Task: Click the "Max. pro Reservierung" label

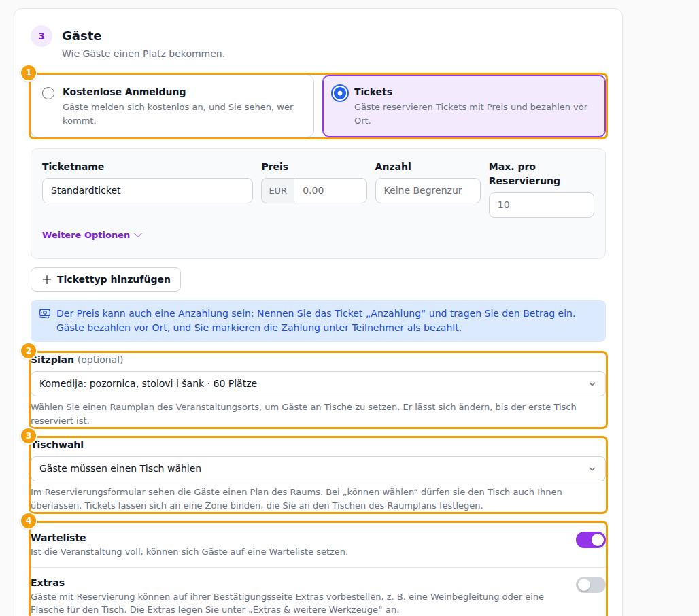Action: point(524,174)
